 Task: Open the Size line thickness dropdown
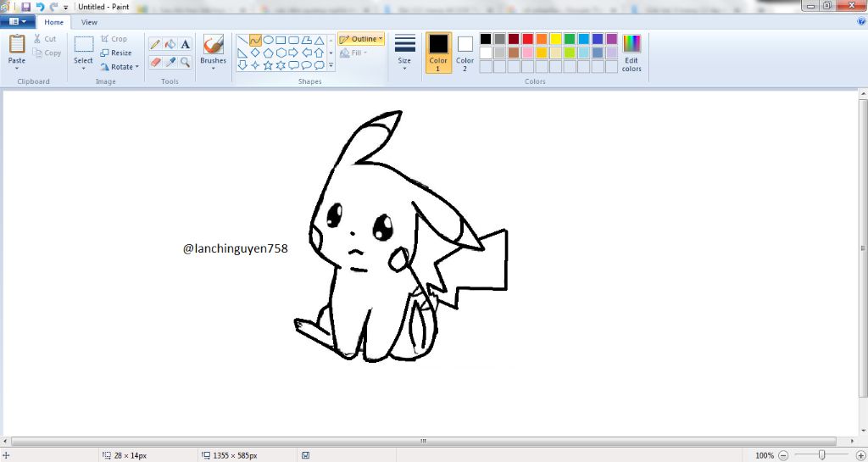point(404,53)
